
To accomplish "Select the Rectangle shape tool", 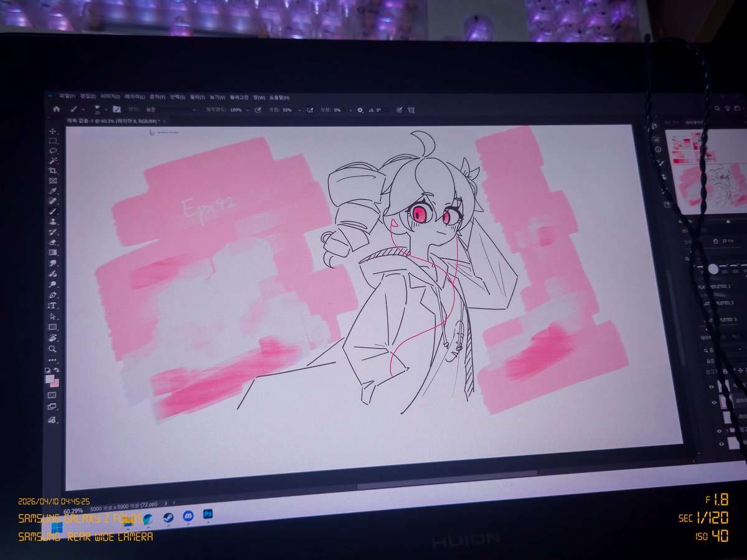I will [x=53, y=327].
